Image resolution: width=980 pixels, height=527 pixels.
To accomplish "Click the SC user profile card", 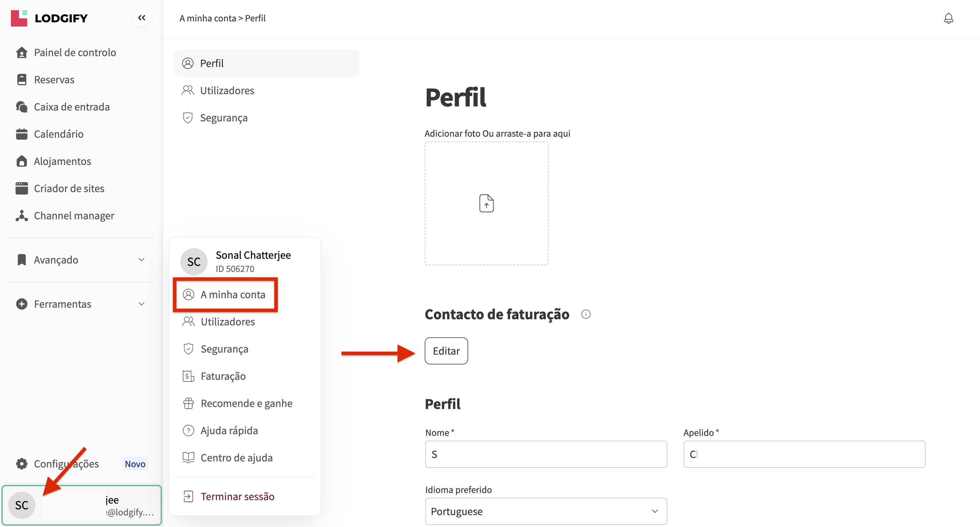I will click(81, 505).
